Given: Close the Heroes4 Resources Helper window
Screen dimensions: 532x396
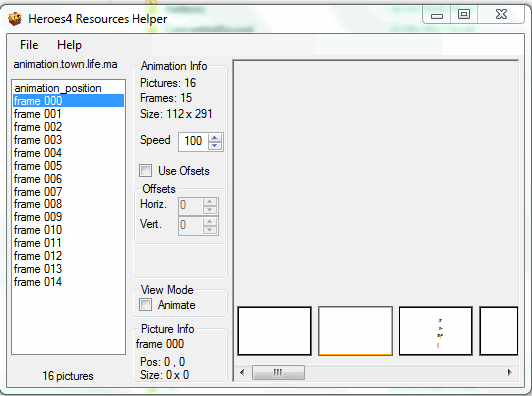Looking at the screenshot, I should [x=501, y=14].
